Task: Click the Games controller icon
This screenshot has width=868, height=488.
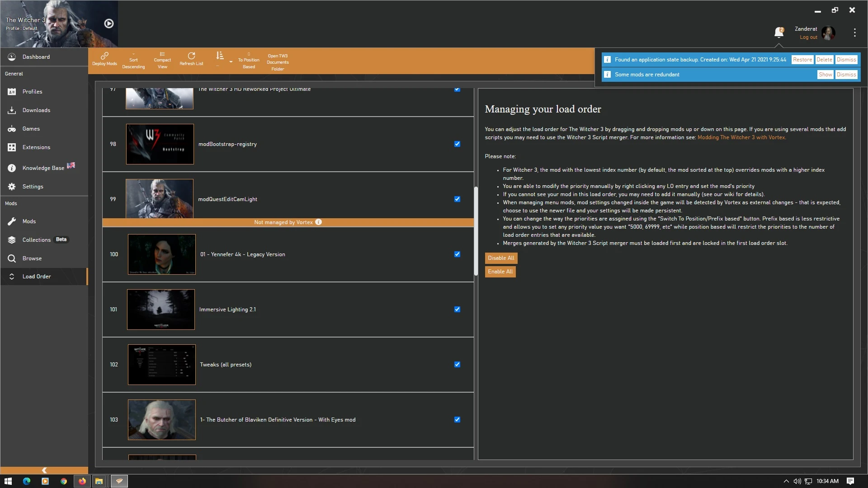Action: 12,129
